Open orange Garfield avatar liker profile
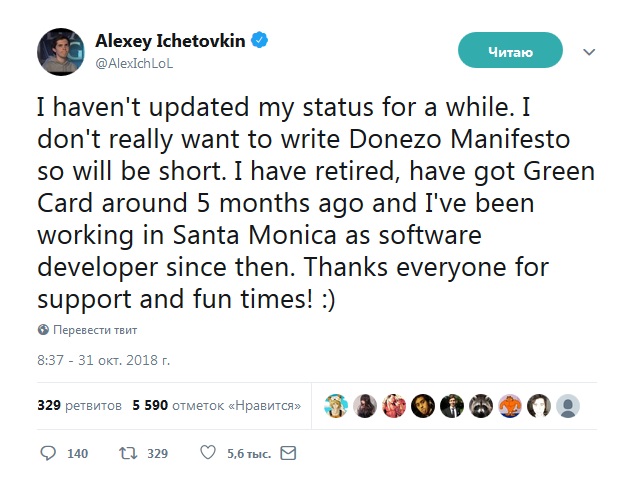The height and width of the screenshot is (478, 631). [510, 406]
